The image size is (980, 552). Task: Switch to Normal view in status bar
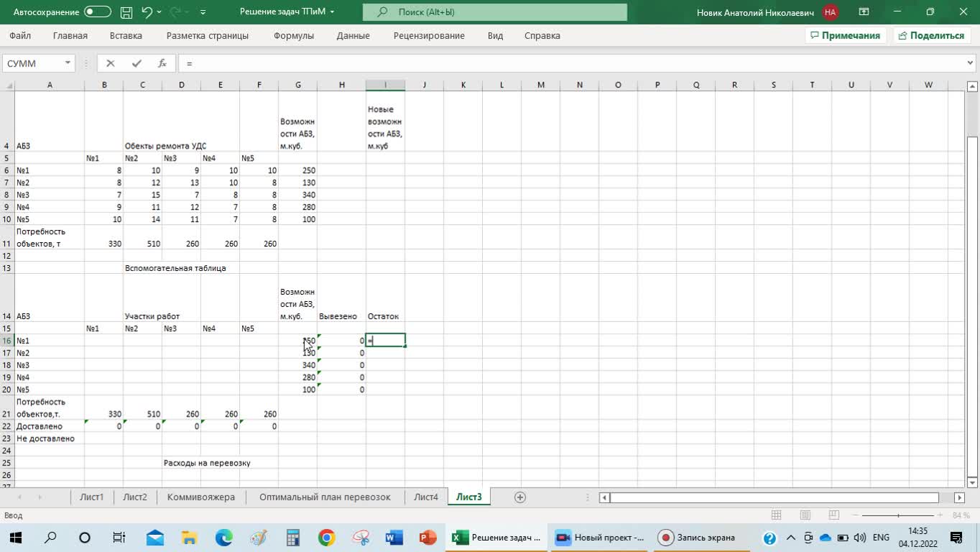coord(776,515)
